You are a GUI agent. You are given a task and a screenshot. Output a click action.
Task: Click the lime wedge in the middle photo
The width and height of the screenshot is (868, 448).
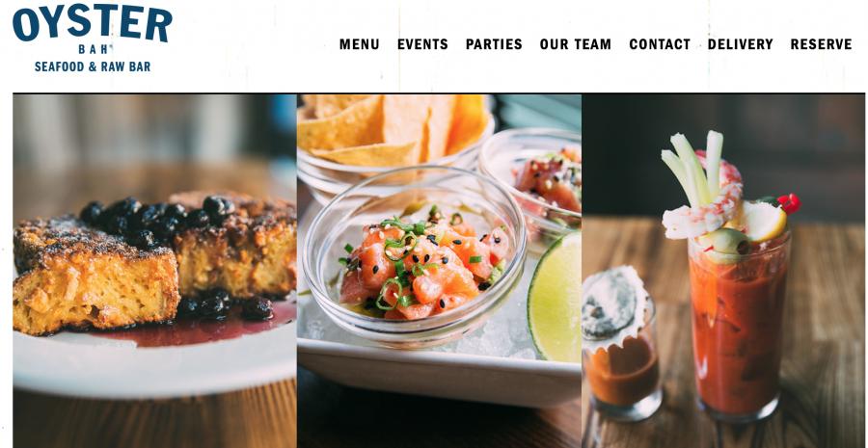coord(555,298)
